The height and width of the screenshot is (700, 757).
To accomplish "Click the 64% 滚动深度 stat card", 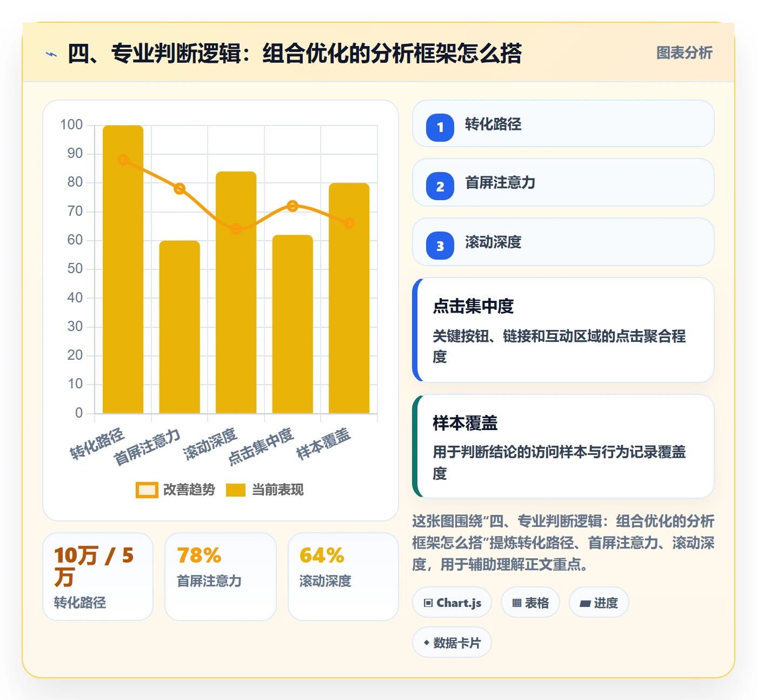I will pos(343,577).
